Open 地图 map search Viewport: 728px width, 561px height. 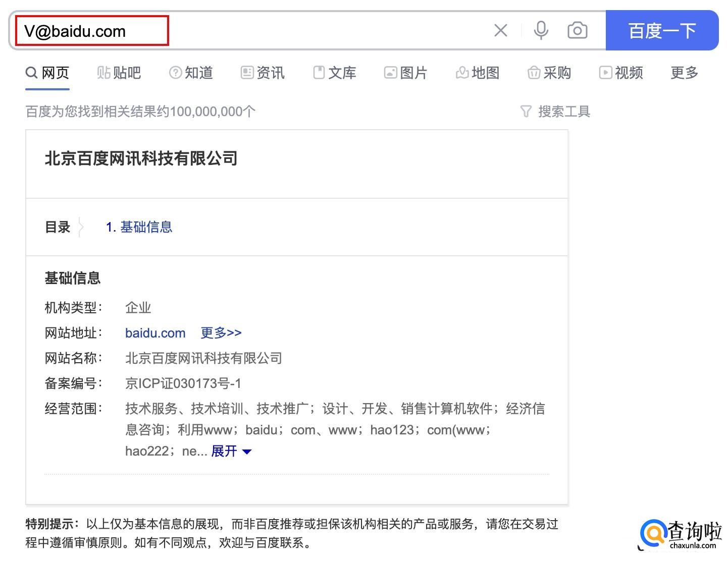(x=477, y=73)
